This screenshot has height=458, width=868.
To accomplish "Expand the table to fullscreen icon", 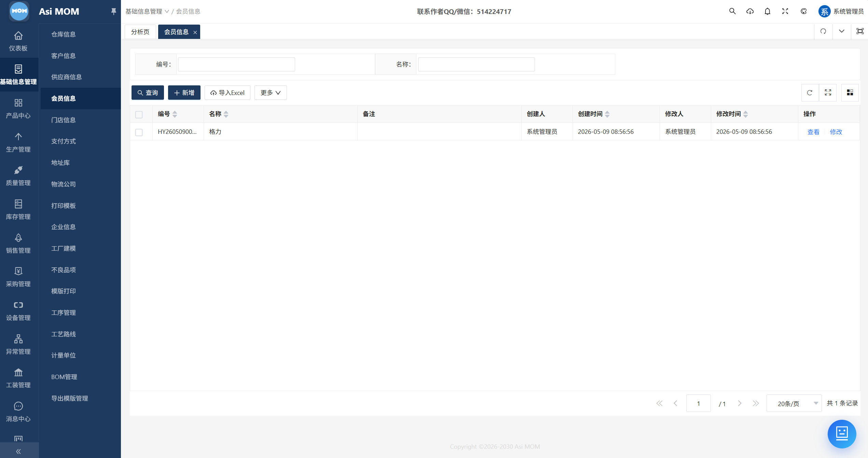I will [828, 93].
